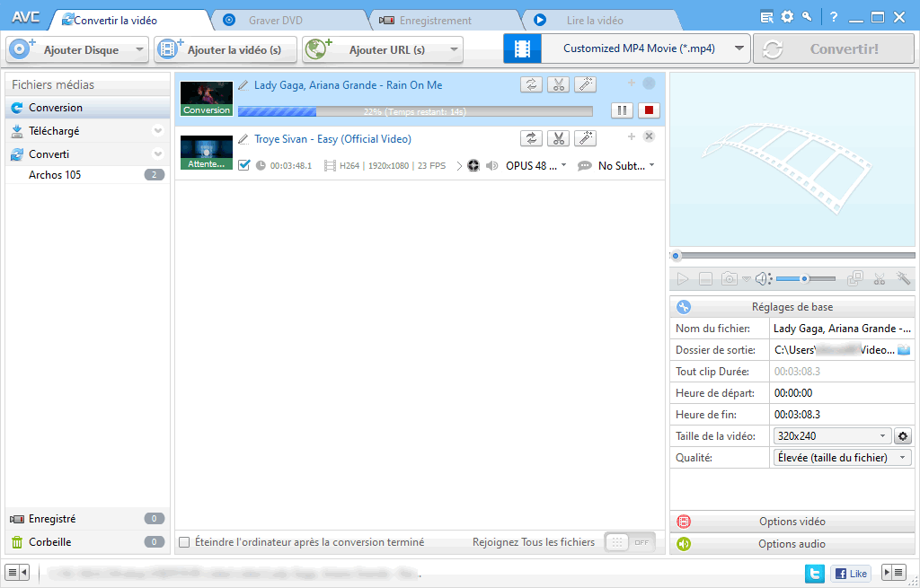Expand the Options audio section
Screen dimensions: 920x588
point(792,543)
